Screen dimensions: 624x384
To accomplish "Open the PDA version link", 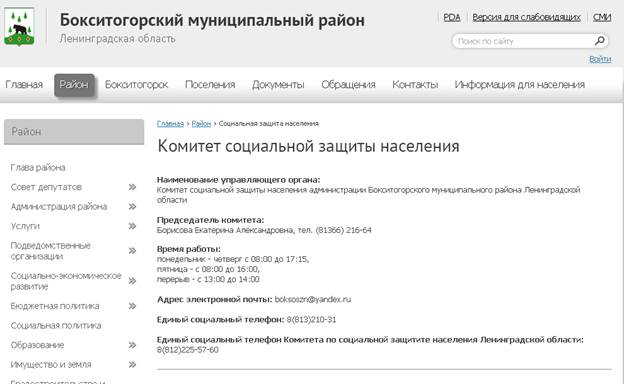I will (452, 18).
